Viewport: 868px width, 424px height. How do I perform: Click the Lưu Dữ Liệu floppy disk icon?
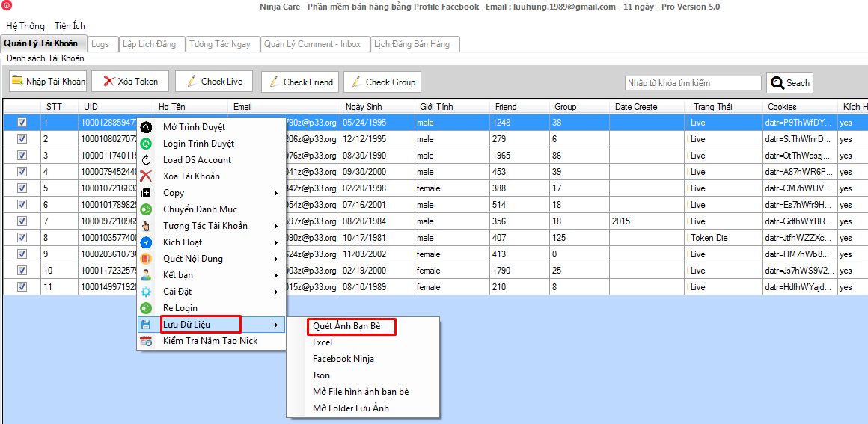146,325
